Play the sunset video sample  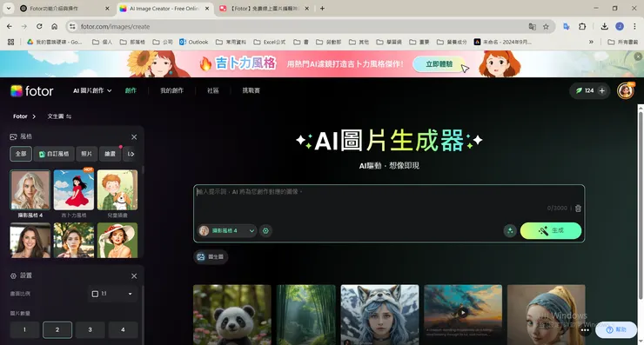(x=463, y=313)
